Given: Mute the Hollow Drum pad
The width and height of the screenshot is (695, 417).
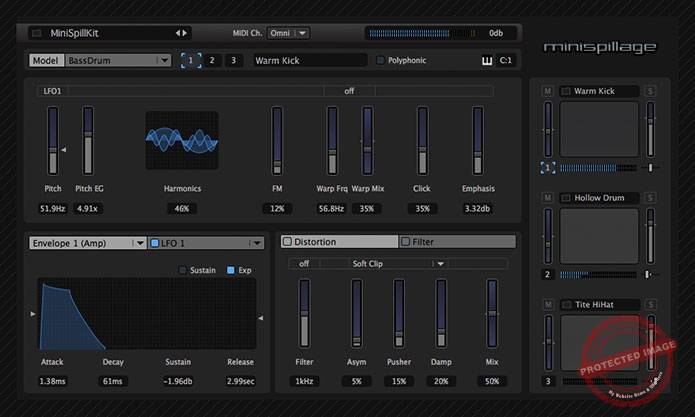Looking at the screenshot, I should 547,198.
